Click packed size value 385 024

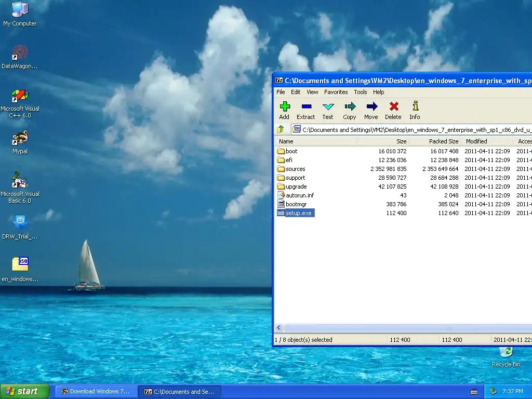[448, 204]
